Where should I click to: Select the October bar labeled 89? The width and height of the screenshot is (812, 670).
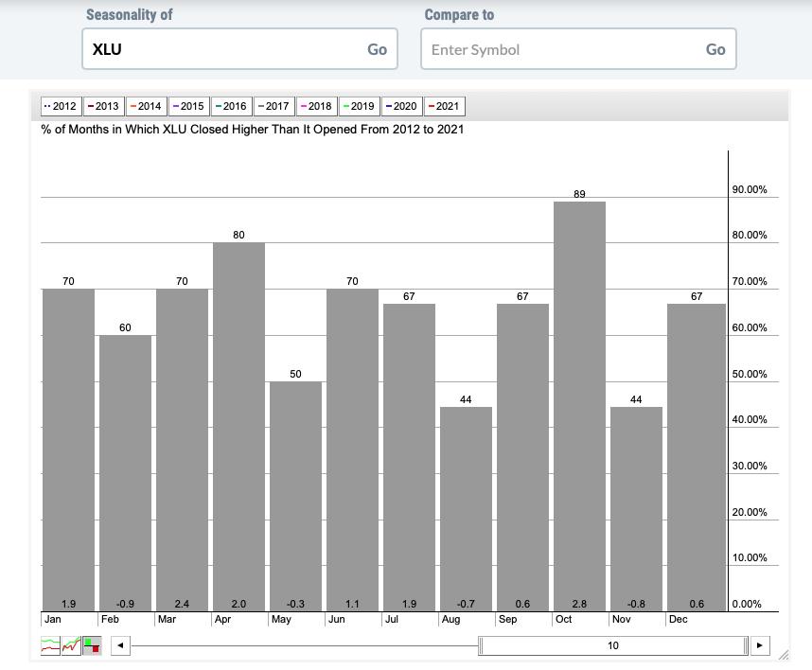click(579, 407)
